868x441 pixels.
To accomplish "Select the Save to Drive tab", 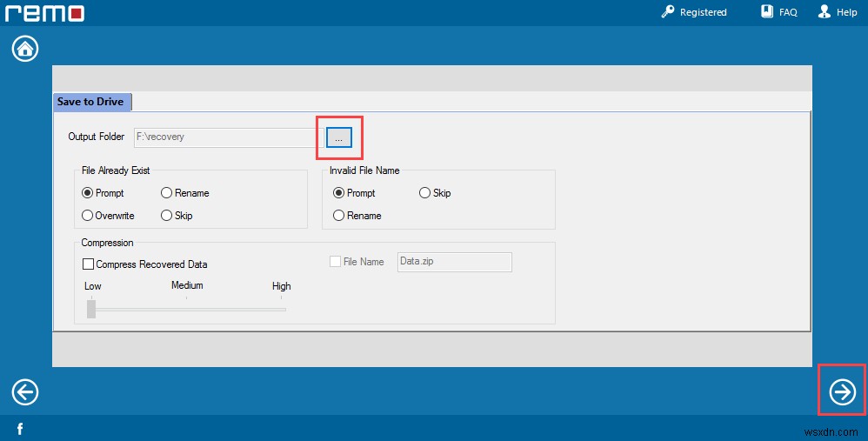I will point(92,102).
